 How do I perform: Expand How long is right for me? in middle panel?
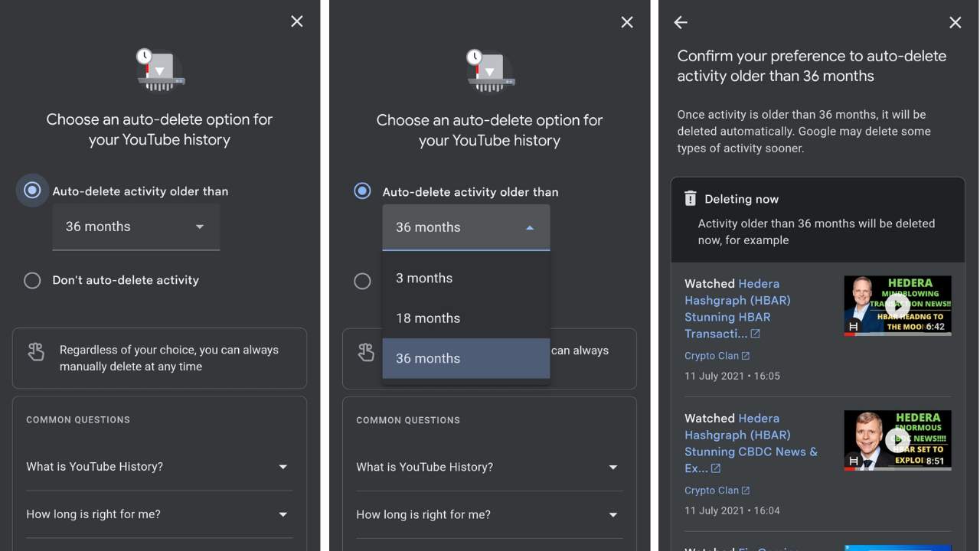pos(489,514)
